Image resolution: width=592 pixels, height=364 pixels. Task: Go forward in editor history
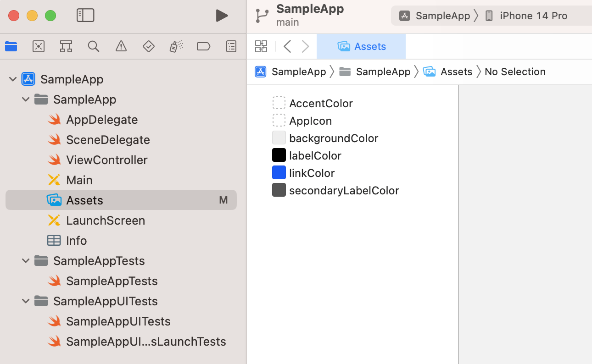click(306, 46)
